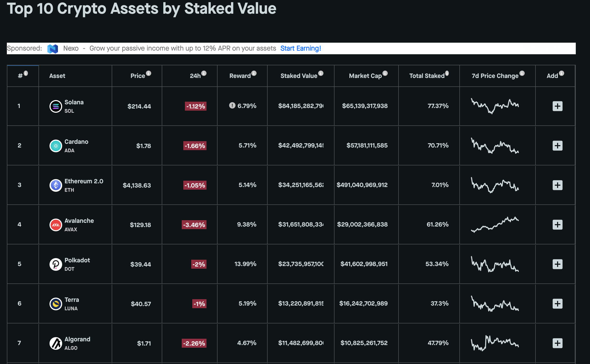Click the warning icon next to Solana reward
590x364 pixels.
[x=232, y=105]
